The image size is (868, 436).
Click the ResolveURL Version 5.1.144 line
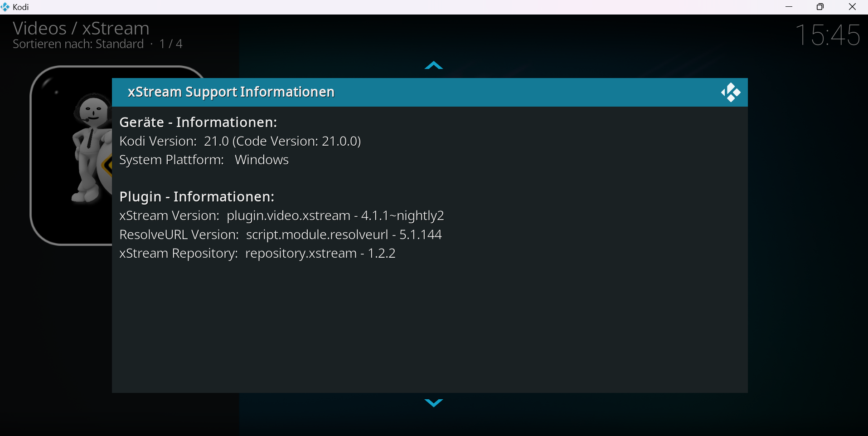pos(280,235)
